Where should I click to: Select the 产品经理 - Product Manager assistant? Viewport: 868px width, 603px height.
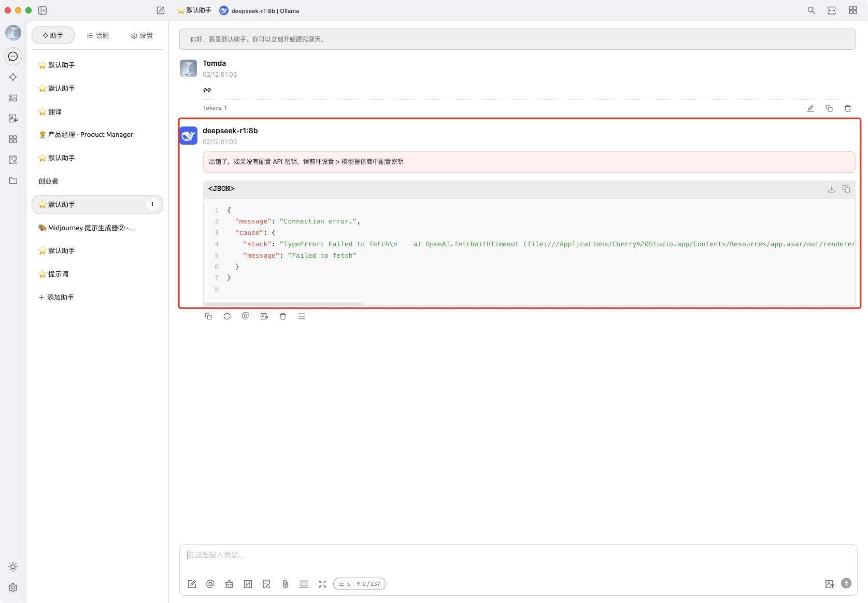pyautogui.click(x=97, y=134)
